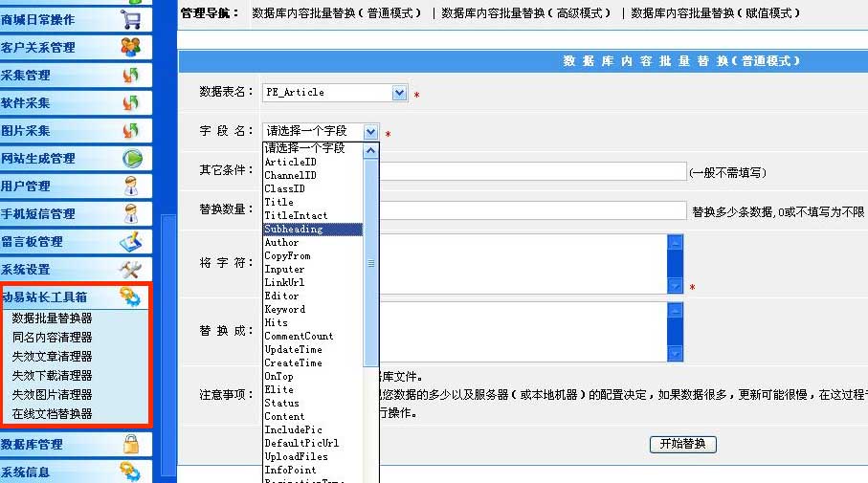Pick UpdateTime in the field list
This screenshot has height=483, width=868.
pos(313,349)
